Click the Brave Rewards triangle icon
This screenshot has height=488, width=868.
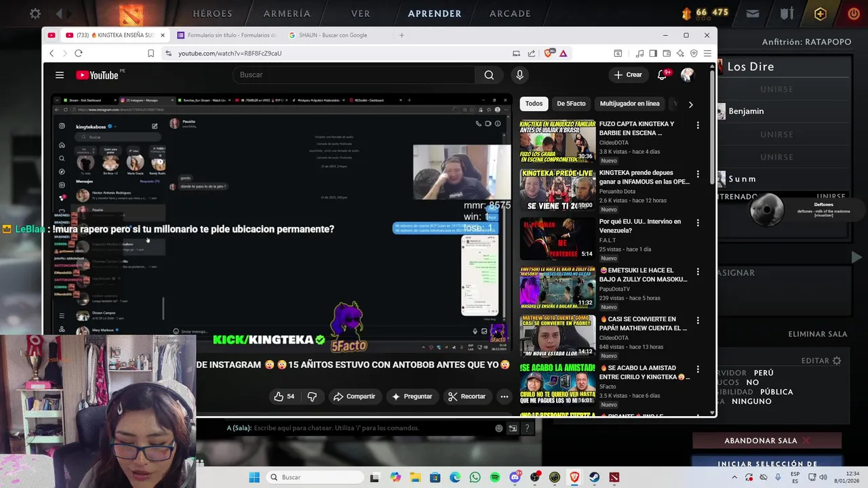(563, 53)
